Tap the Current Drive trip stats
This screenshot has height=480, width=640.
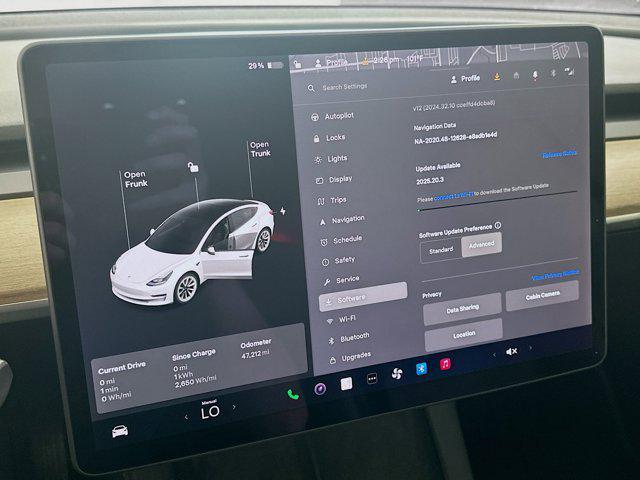[122, 381]
